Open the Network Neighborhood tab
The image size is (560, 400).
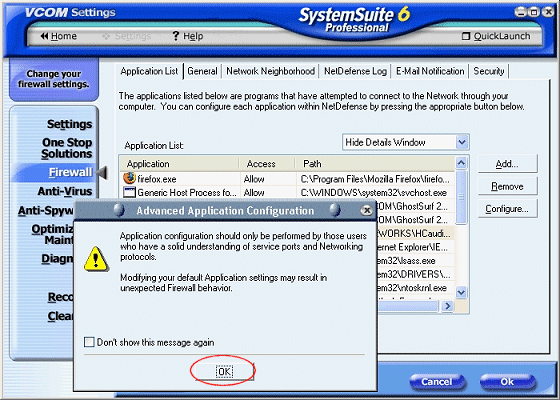270,71
